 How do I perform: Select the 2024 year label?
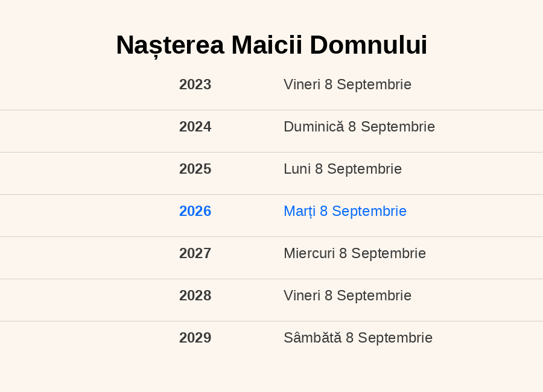(x=195, y=127)
